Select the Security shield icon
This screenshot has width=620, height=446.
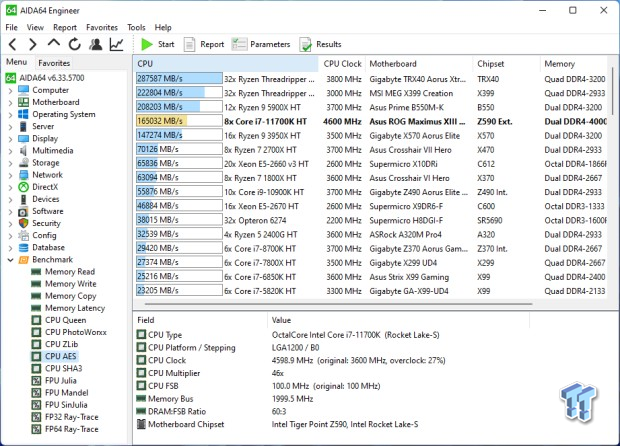(x=24, y=223)
